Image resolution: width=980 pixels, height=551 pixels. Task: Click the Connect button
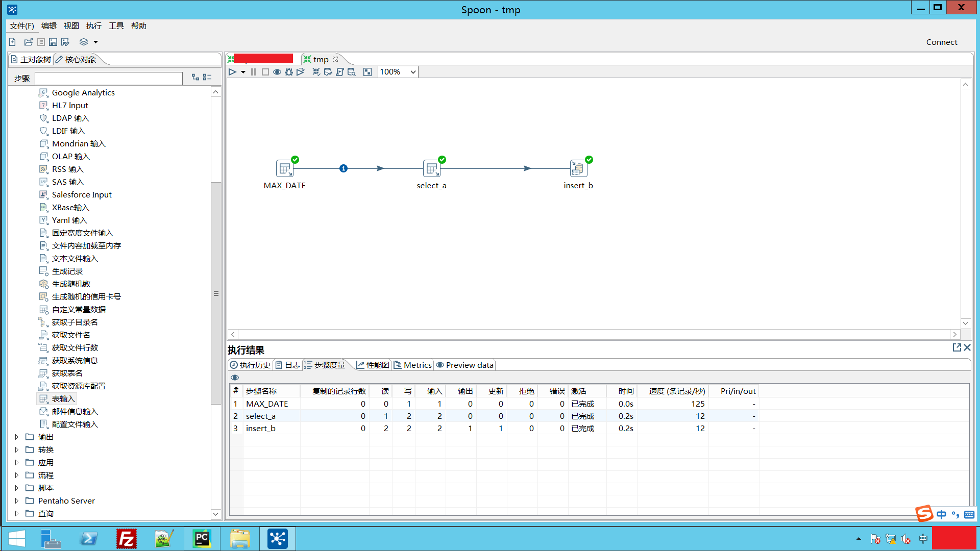[x=942, y=42]
